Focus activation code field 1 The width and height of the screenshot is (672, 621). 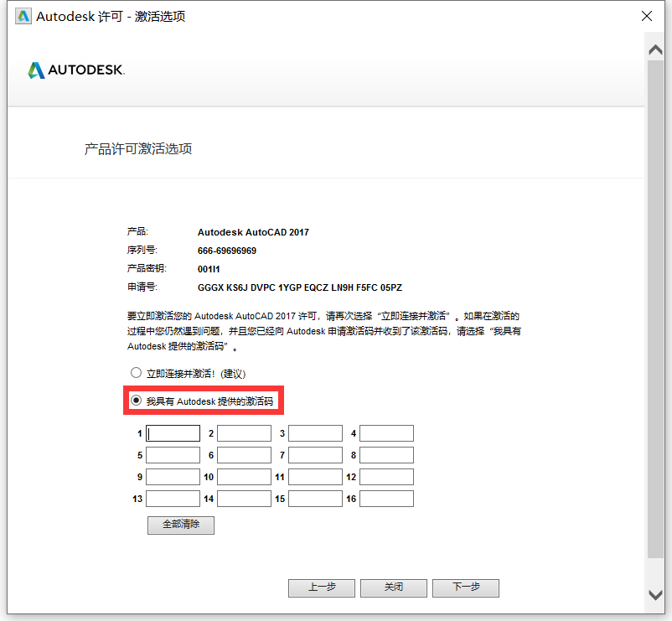[173, 433]
